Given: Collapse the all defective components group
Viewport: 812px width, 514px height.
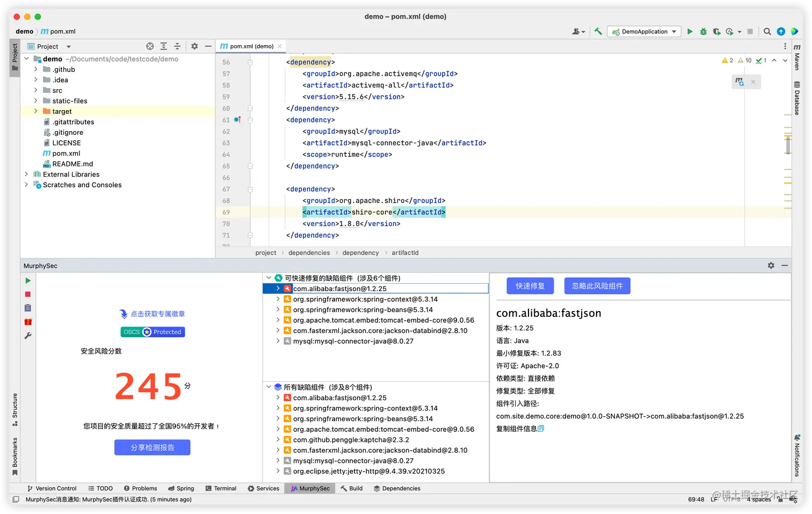Looking at the screenshot, I should (x=269, y=387).
